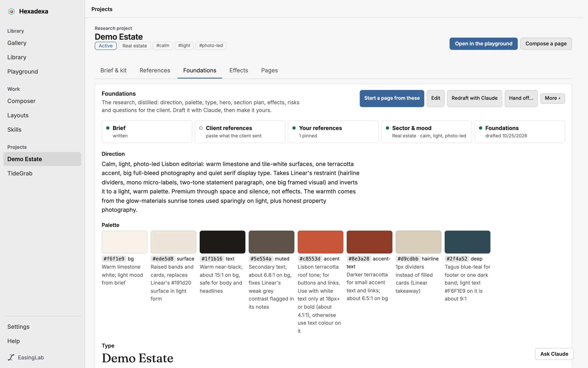Viewport: 588px width, 368px height.
Task: Select the #f6f1e9 bg color swatch
Action: (x=124, y=242)
